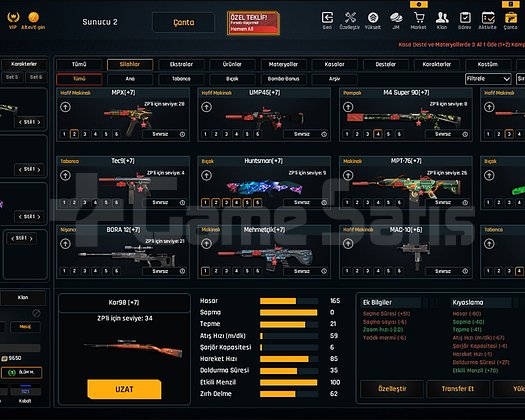This screenshot has height=420, width=525.
Task: Open the Yükselt upgrade icon
Action: pos(373,18)
